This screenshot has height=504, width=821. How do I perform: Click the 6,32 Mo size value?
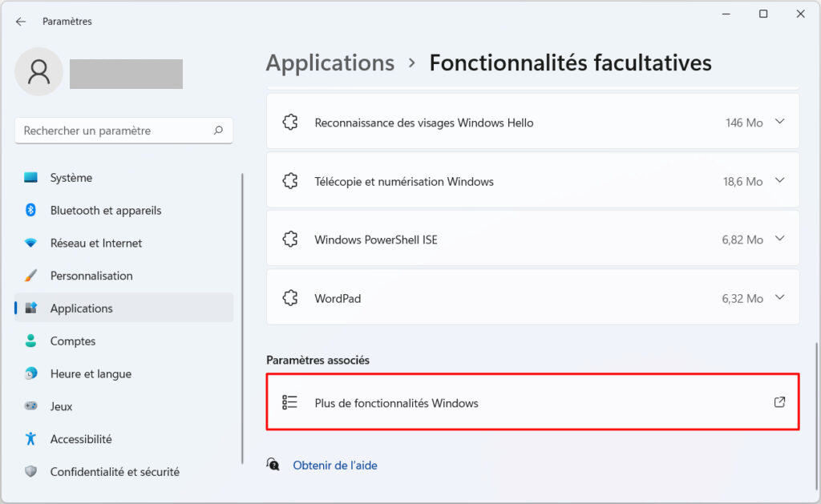tap(742, 298)
